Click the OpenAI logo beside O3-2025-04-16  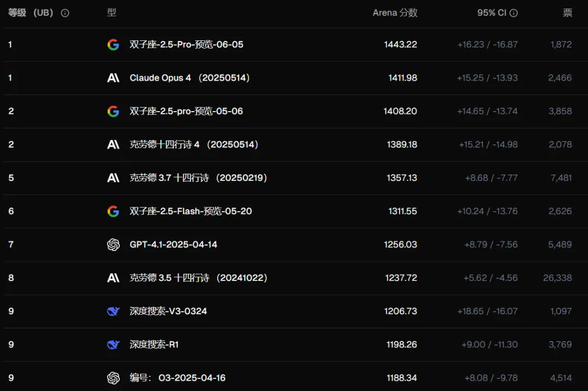click(x=113, y=377)
